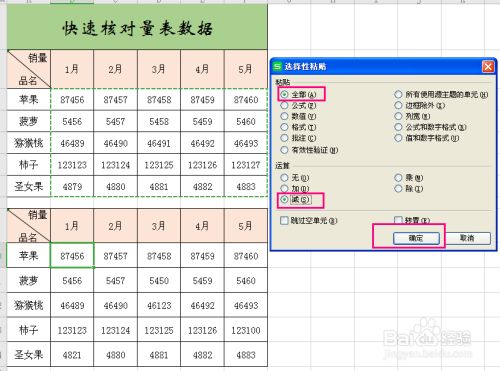Select 46489 in the upper table
The width and height of the screenshot is (500, 371).
[72, 143]
